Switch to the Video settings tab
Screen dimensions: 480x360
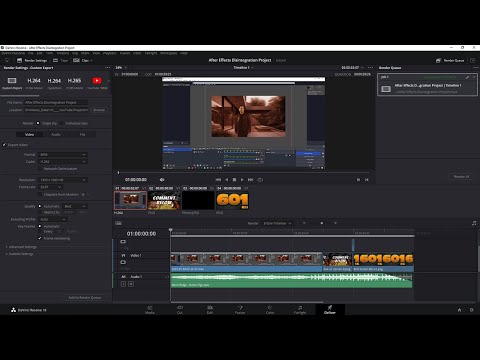(29, 134)
